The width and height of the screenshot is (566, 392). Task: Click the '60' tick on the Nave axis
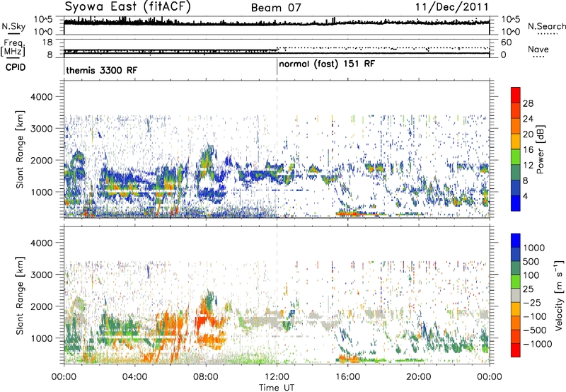tap(506, 42)
